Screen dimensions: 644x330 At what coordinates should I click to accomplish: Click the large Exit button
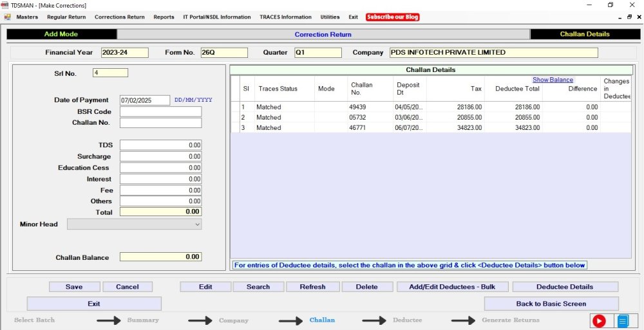click(x=94, y=304)
